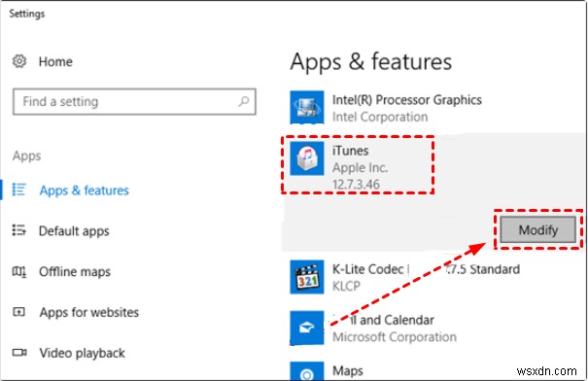Click the Maps app icon
Viewport: 588px width, 381px height.
307,371
